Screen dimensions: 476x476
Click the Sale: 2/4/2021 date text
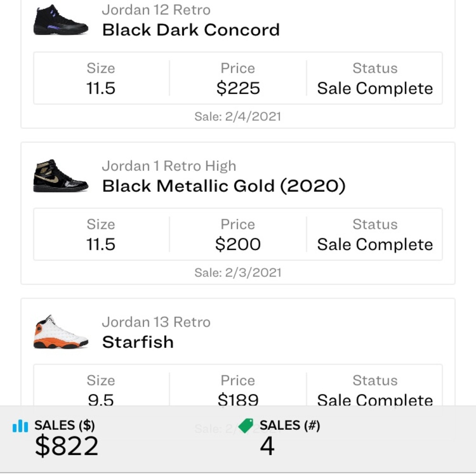[x=238, y=117]
